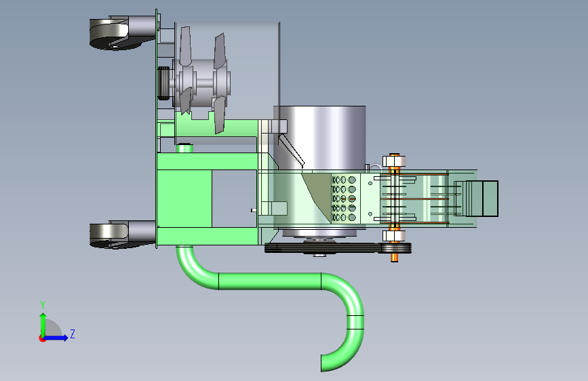Select the perforated plate with round holes
Image resolution: width=588 pixels, height=381 pixels.
point(345,199)
